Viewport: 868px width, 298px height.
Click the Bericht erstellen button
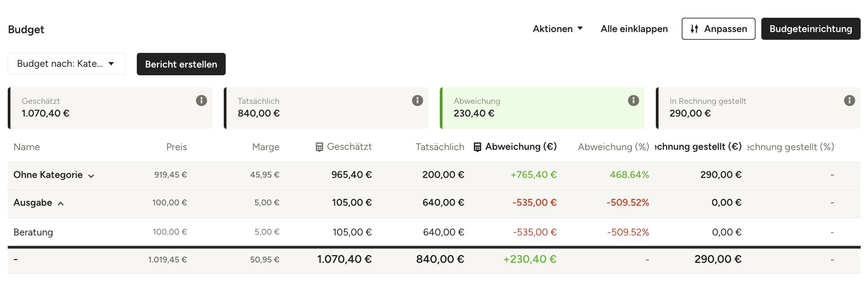(x=181, y=64)
